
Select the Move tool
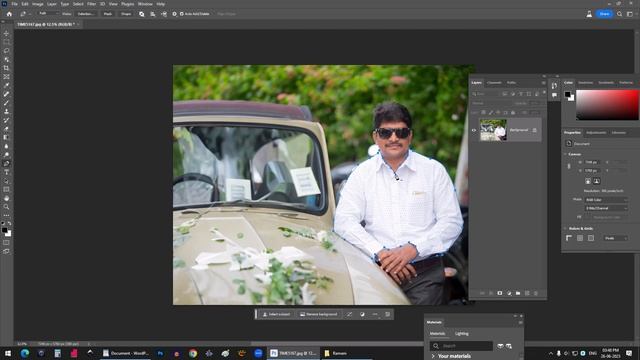coord(6,33)
